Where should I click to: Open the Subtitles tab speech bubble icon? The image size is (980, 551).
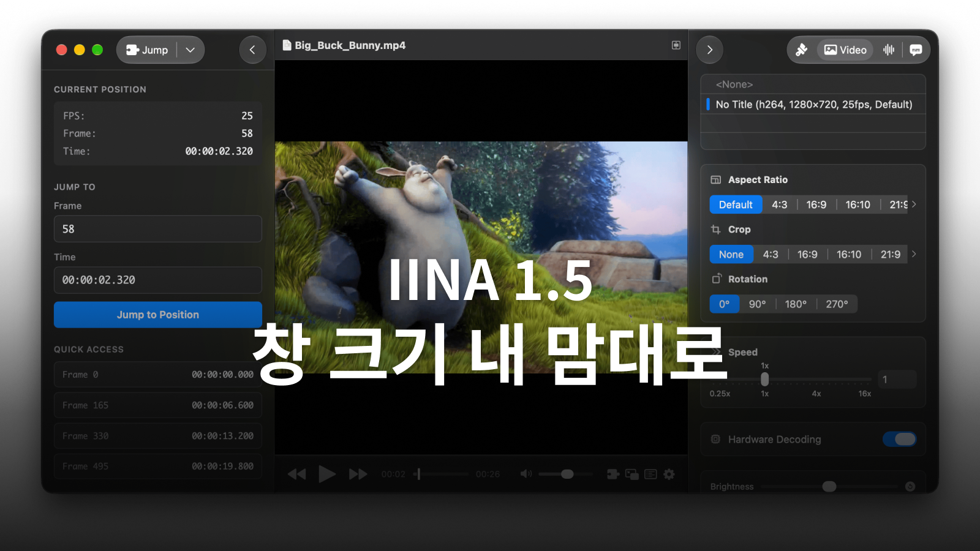916,50
